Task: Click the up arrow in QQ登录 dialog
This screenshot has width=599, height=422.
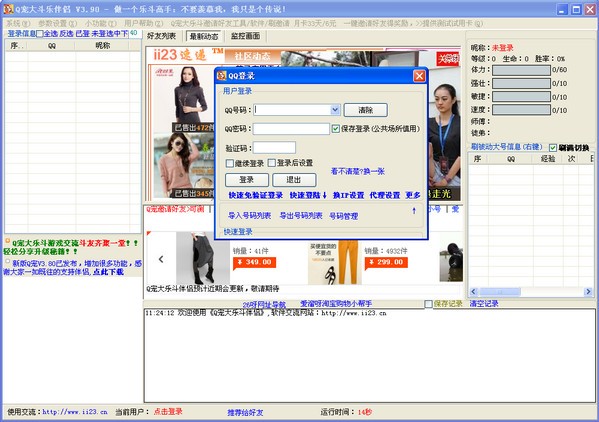Action: [414, 211]
